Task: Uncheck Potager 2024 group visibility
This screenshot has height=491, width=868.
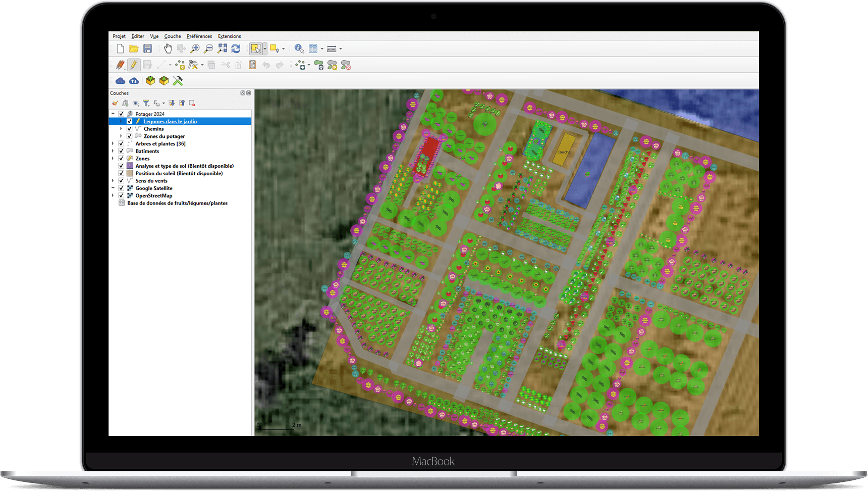Action: [121, 114]
